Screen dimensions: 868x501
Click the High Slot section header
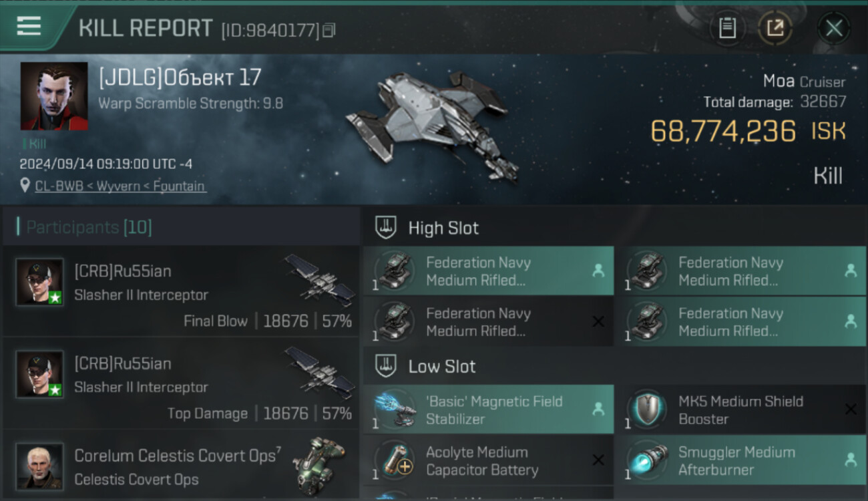point(443,228)
